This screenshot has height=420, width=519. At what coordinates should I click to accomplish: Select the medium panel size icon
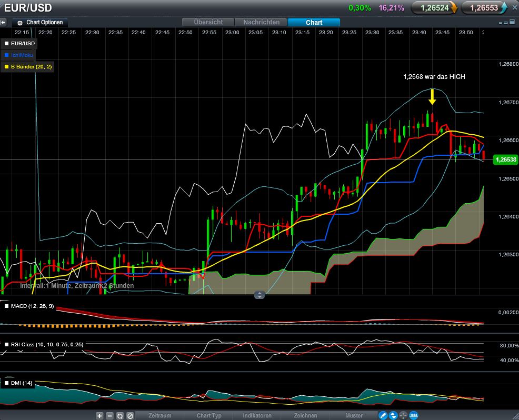click(505, 23)
